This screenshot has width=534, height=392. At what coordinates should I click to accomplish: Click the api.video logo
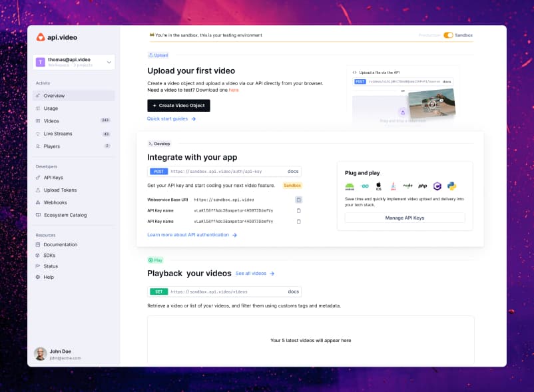pos(57,37)
